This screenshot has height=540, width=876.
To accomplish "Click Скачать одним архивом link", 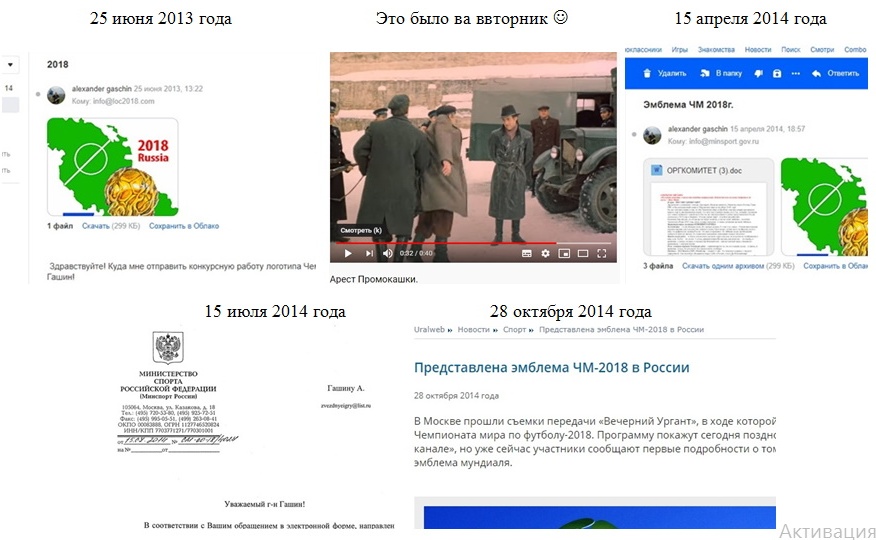I will [722, 266].
